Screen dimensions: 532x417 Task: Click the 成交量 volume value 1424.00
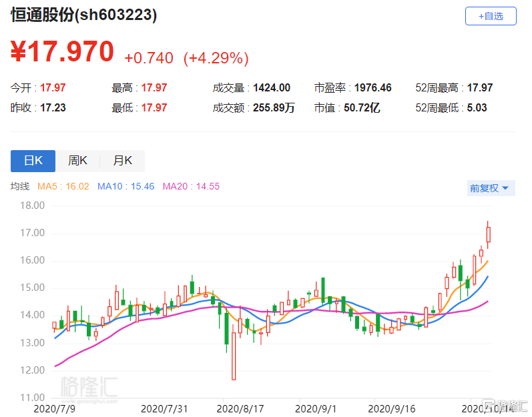pos(272,88)
